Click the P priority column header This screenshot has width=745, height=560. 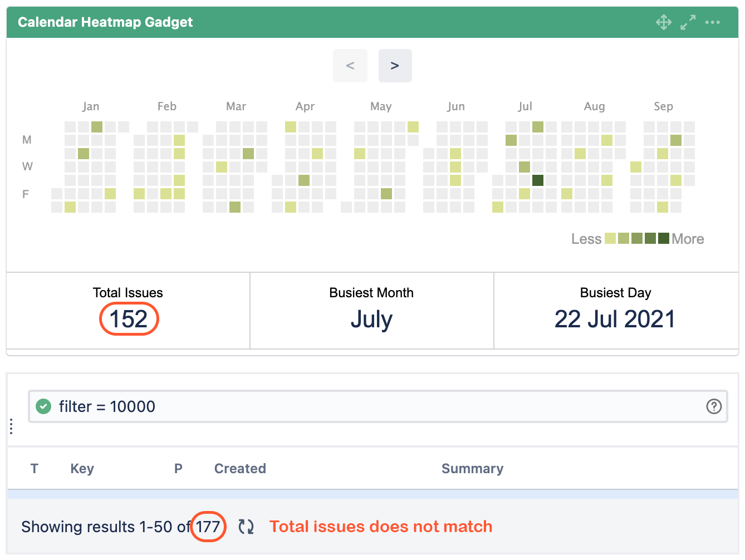(178, 469)
